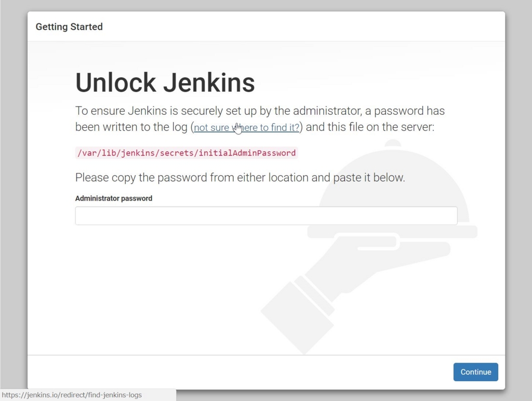The width and height of the screenshot is (532, 401).
Task: Click the word initialAdminPassword in the path
Action: (247, 153)
